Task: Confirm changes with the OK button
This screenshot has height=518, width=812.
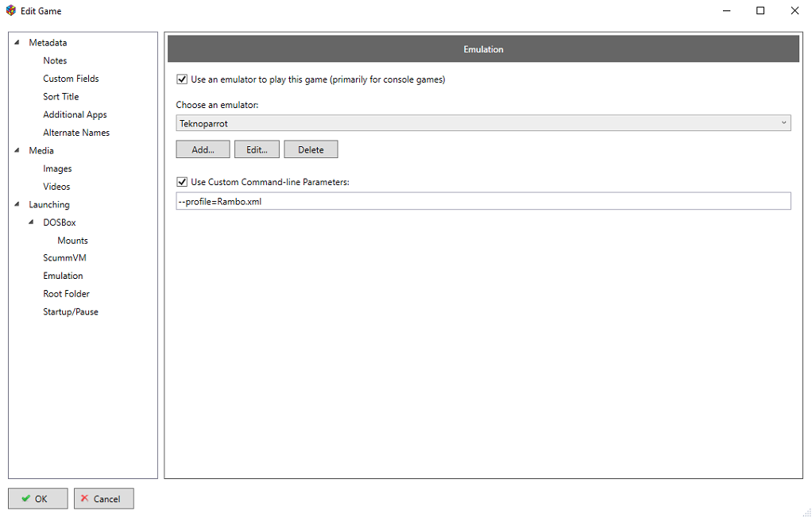Action: (38, 498)
